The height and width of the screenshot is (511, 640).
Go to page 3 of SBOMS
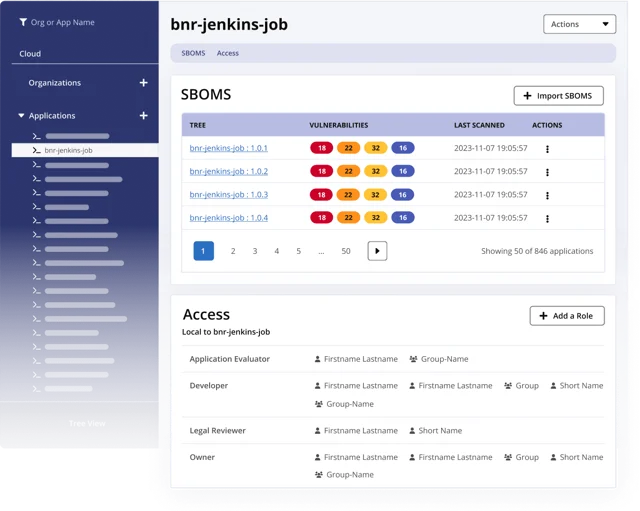point(255,251)
